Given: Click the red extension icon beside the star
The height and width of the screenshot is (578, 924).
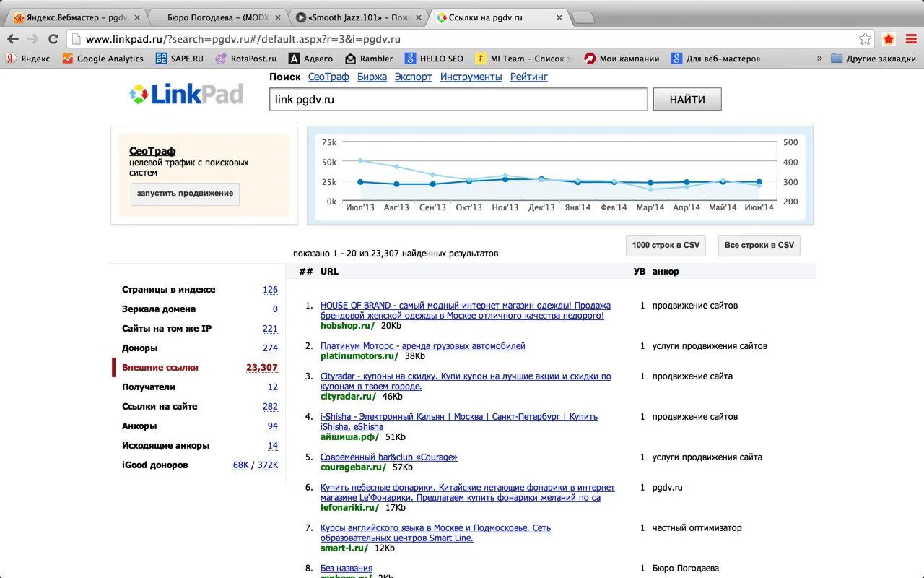Looking at the screenshot, I should [889, 39].
